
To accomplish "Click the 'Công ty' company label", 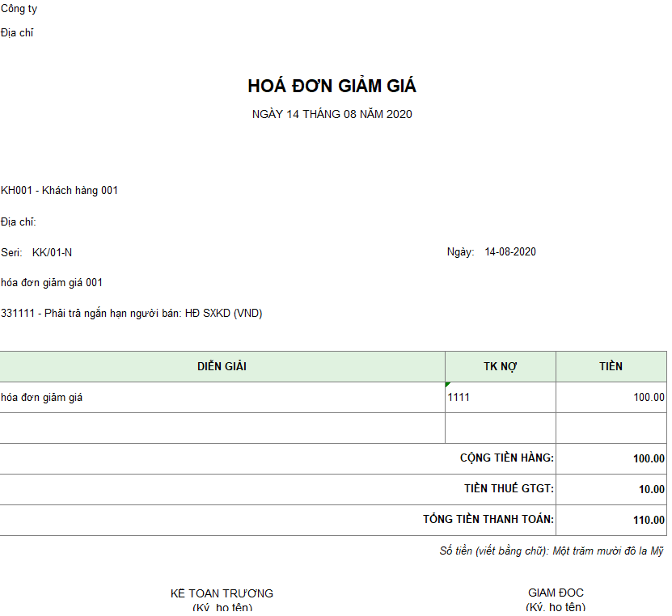I will [x=19, y=9].
